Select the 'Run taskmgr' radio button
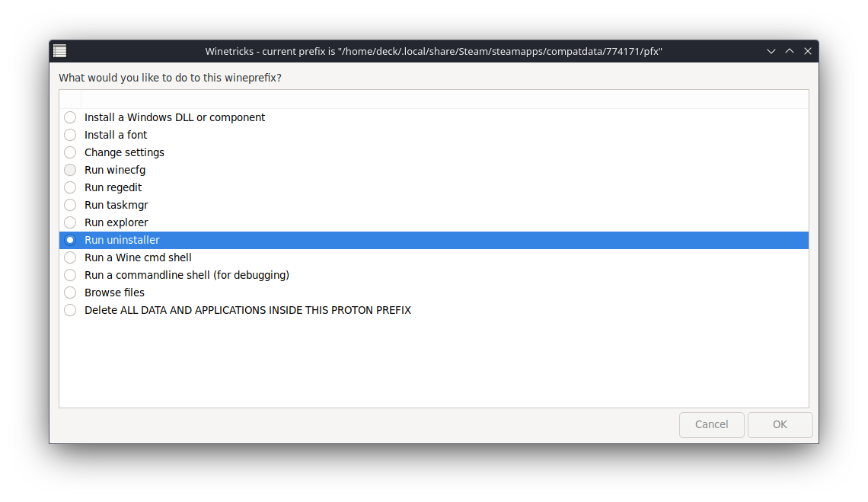868x502 pixels. click(x=70, y=205)
